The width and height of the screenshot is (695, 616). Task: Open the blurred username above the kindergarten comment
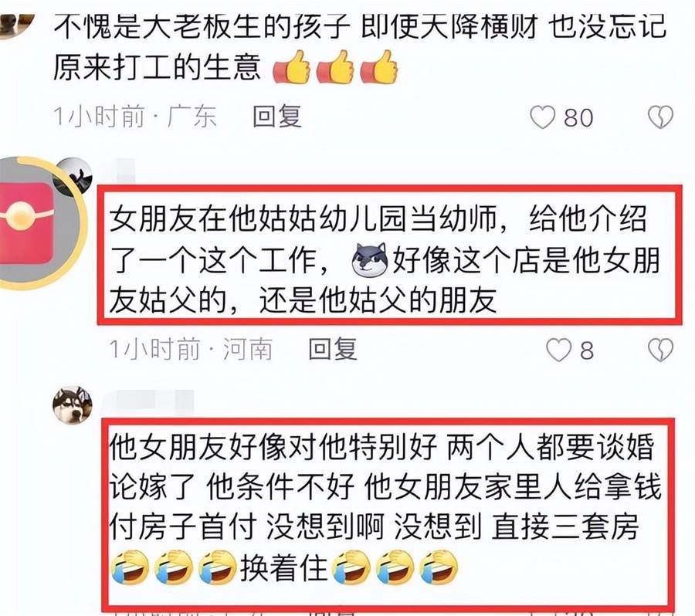tap(119, 171)
